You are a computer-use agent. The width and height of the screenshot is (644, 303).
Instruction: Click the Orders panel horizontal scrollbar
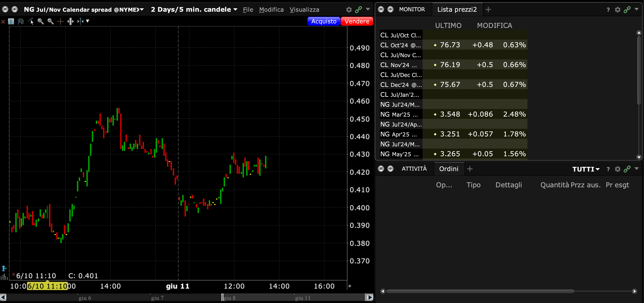(480, 291)
